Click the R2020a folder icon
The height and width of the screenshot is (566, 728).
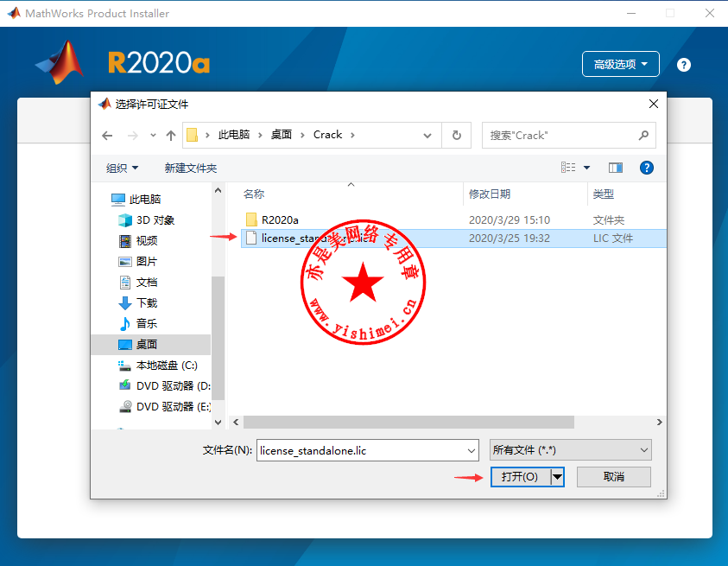pyautogui.click(x=251, y=219)
